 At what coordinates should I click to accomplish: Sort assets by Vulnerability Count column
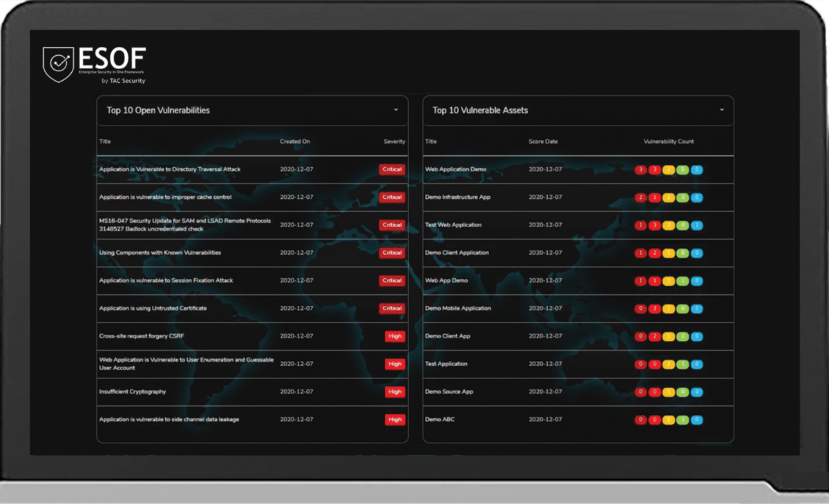(669, 142)
